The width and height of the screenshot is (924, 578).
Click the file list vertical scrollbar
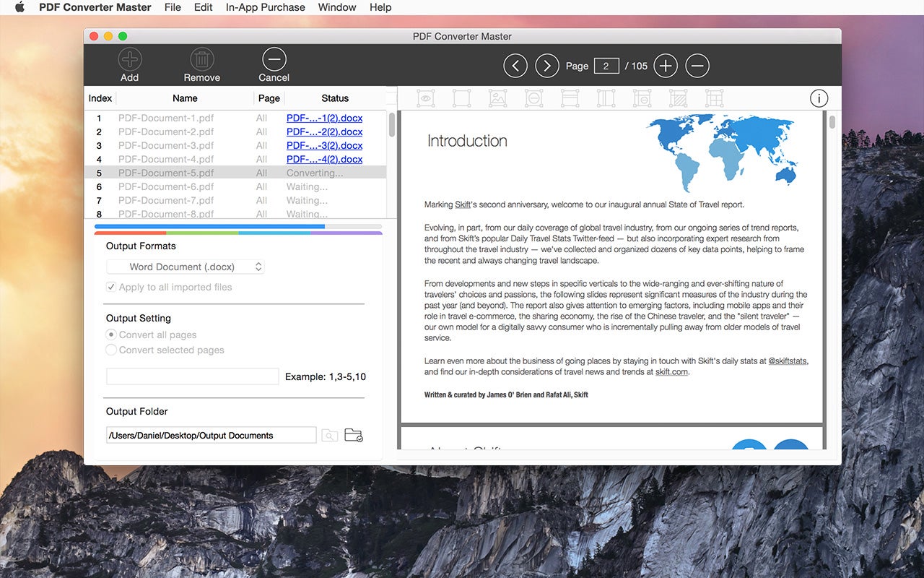coord(392,124)
